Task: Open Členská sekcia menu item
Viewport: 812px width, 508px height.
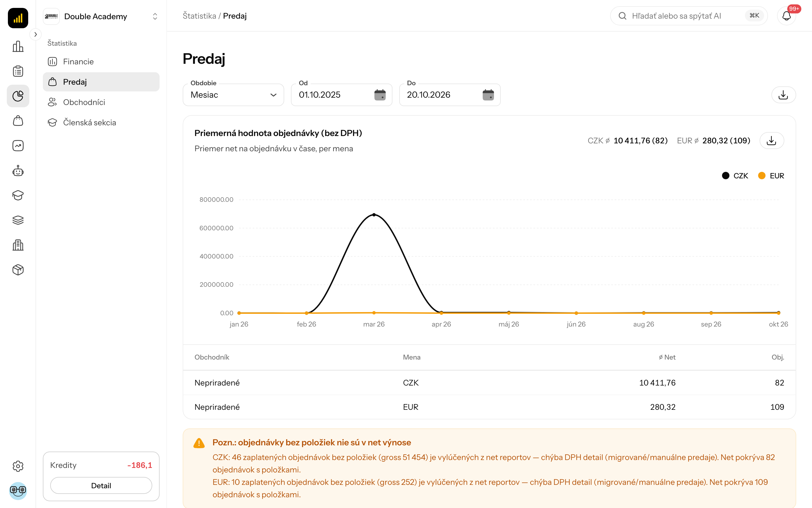Action: point(101,122)
